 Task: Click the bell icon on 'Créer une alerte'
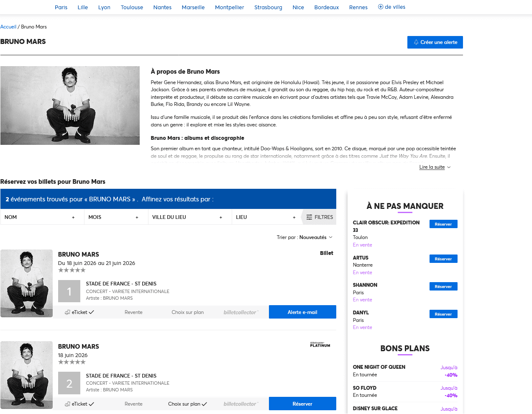pos(415,42)
